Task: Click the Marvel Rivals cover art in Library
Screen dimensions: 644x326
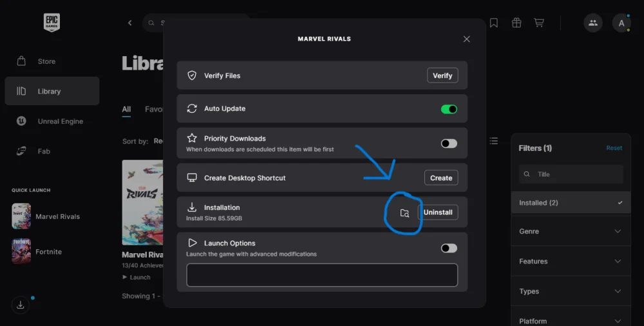Action: coord(142,202)
